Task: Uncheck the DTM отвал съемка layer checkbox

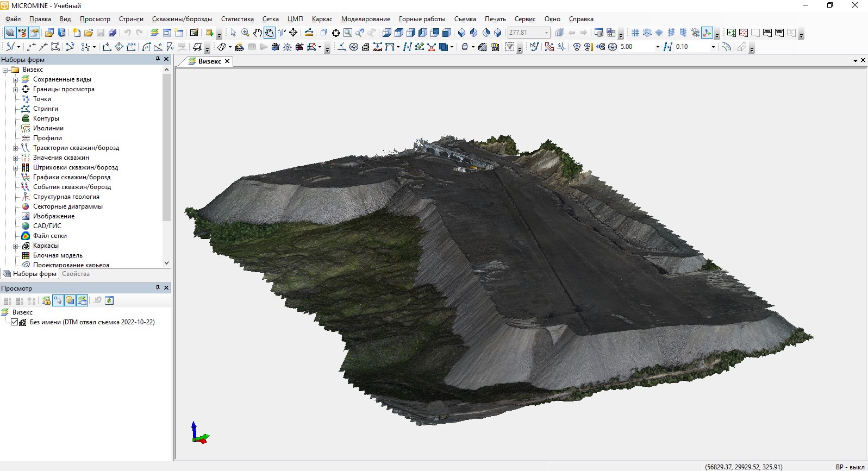Action: coord(15,322)
